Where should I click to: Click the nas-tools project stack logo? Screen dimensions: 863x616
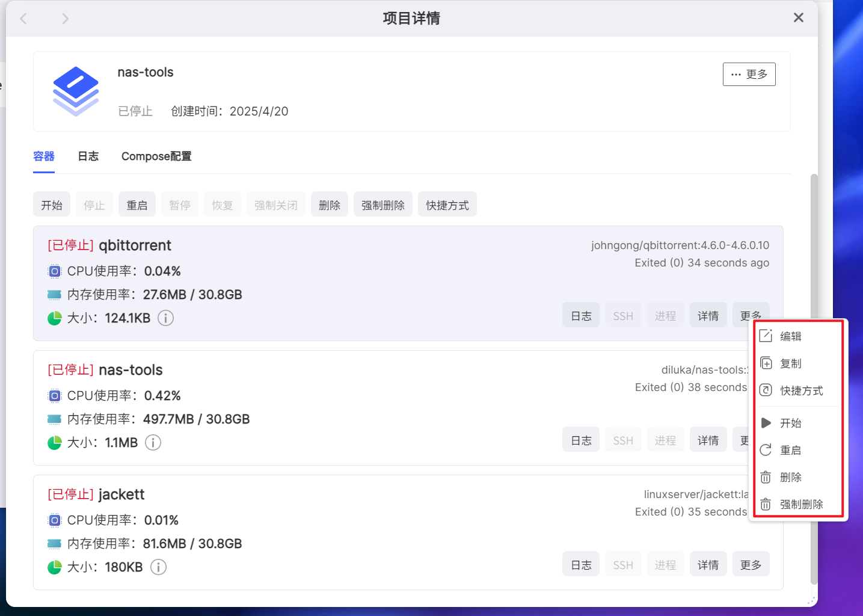click(x=75, y=91)
